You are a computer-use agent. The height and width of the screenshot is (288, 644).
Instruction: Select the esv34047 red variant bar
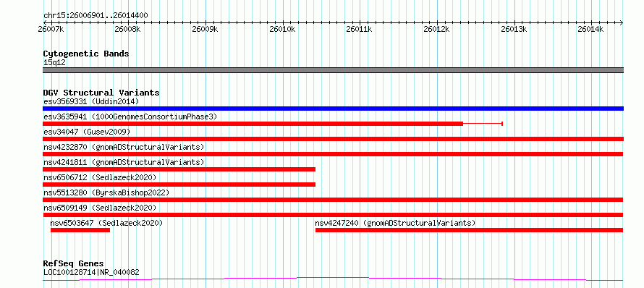tap(333, 139)
